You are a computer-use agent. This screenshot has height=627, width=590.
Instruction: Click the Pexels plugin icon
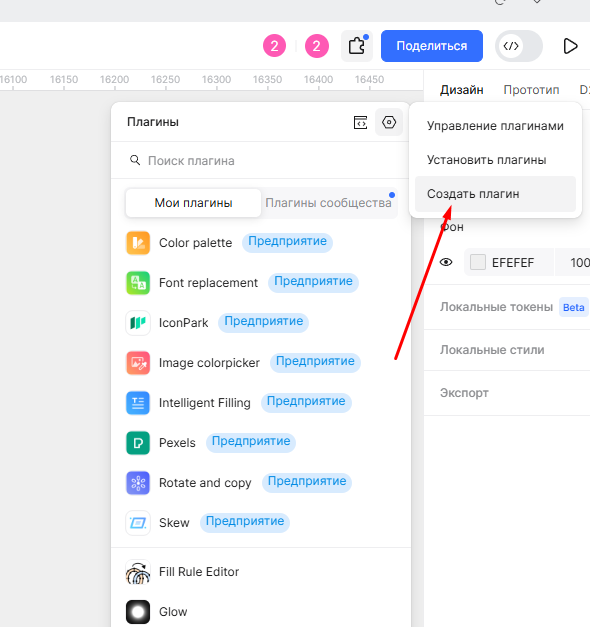click(x=138, y=443)
